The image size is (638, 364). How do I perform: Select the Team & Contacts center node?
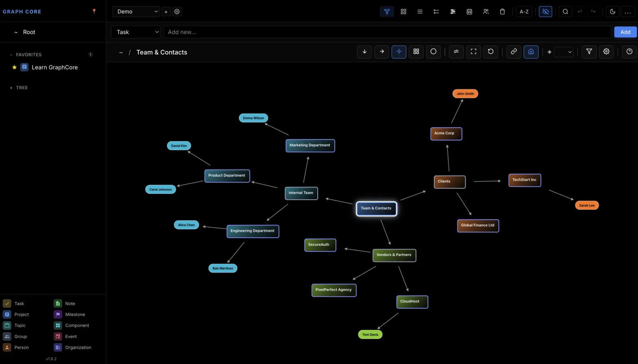376,209
